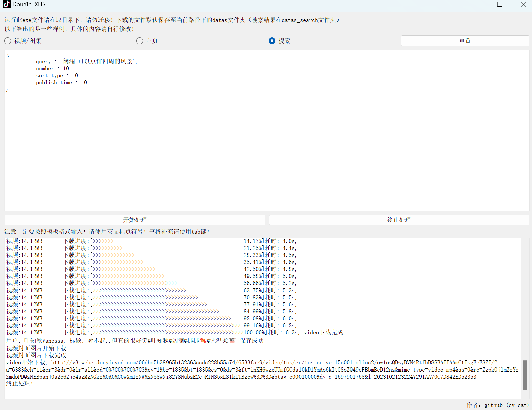Minimize the DouYin_XHS window
Viewport: 532px width, 410px height.
click(x=476, y=4)
